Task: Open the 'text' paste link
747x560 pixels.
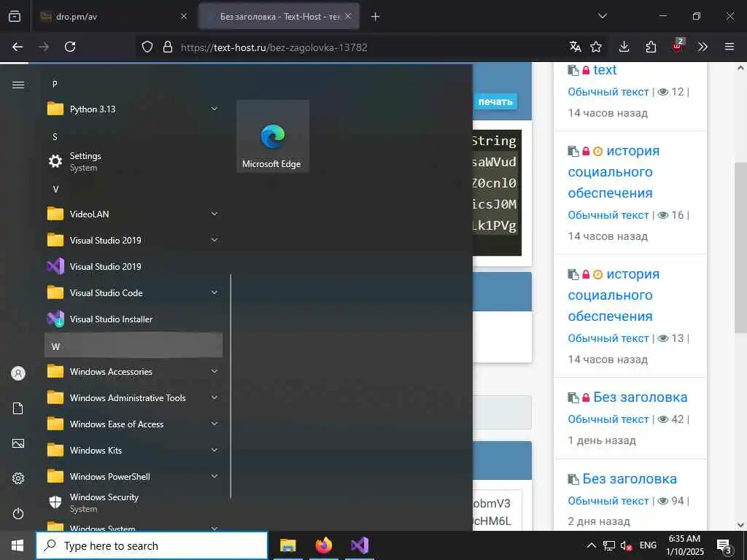Action: pyautogui.click(x=605, y=70)
